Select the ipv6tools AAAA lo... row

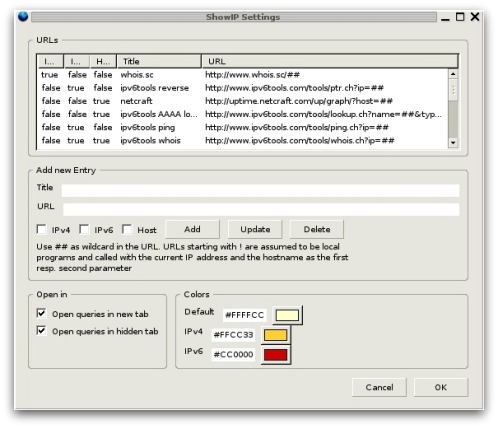(243, 114)
